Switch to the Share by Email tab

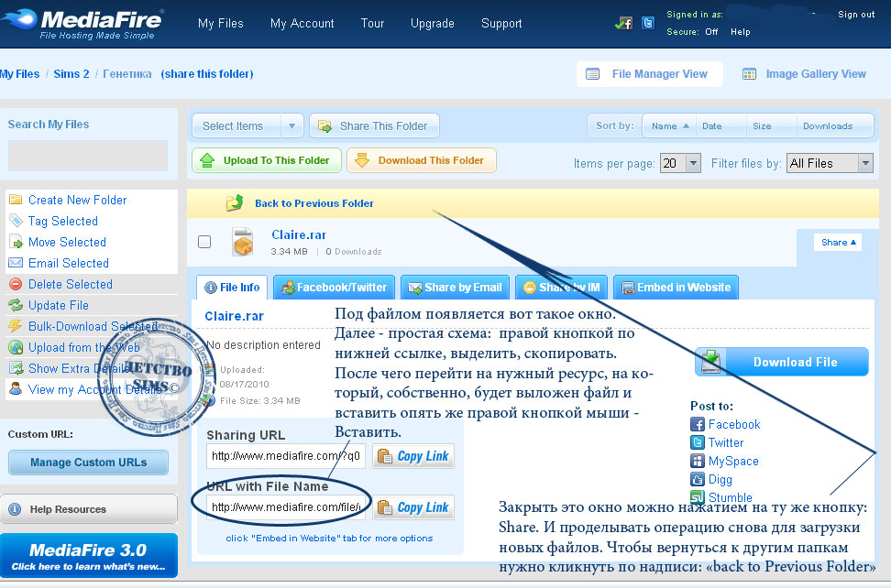click(456, 288)
